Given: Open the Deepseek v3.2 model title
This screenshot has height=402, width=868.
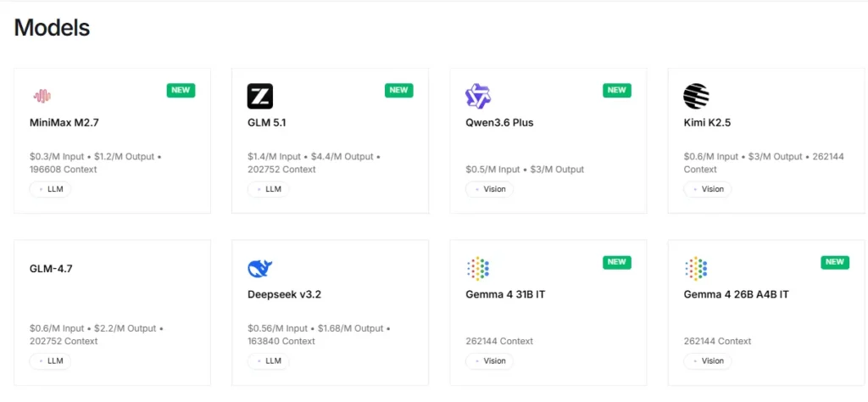Looking at the screenshot, I should pyautogui.click(x=284, y=294).
